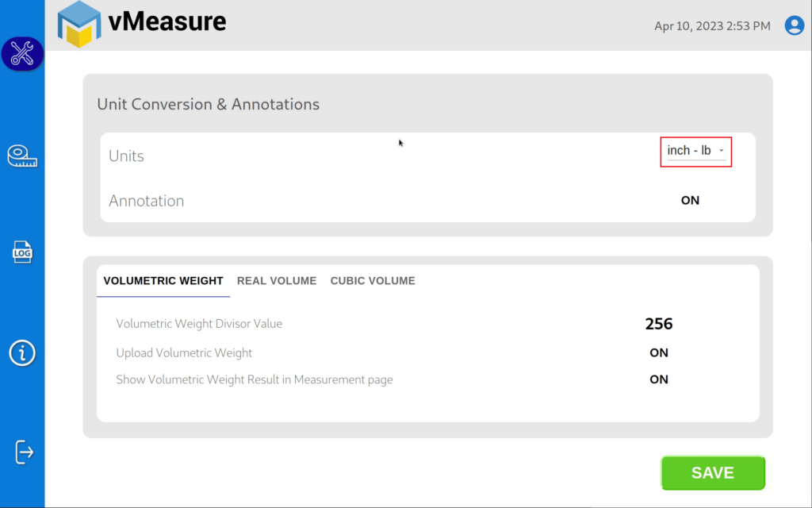Expand the units selector caret
Image resolution: width=812 pixels, height=508 pixels.
(x=722, y=151)
